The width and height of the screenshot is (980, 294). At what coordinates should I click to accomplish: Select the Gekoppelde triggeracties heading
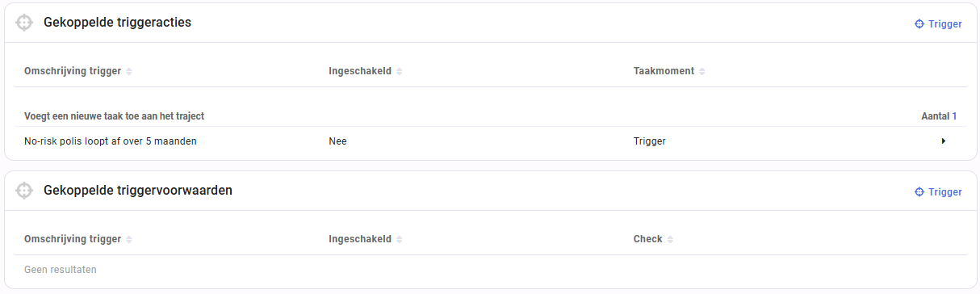(x=117, y=23)
